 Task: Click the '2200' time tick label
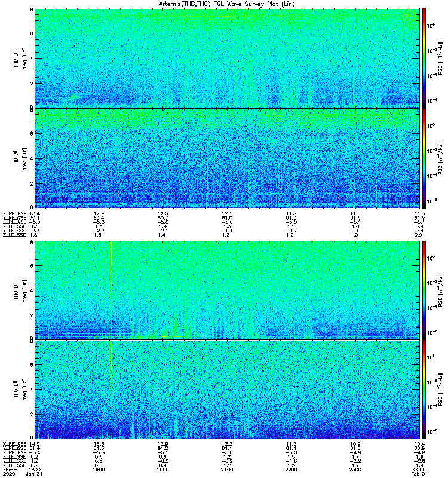[291, 470]
